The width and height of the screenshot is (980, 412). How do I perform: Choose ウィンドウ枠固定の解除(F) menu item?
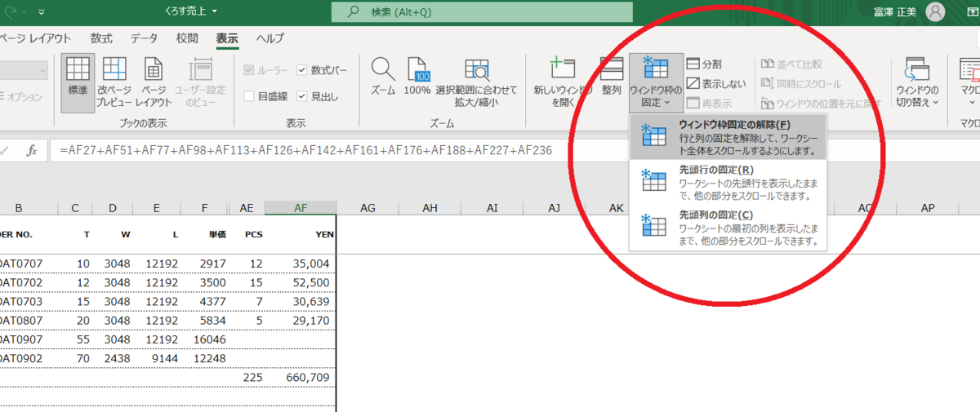tap(728, 136)
